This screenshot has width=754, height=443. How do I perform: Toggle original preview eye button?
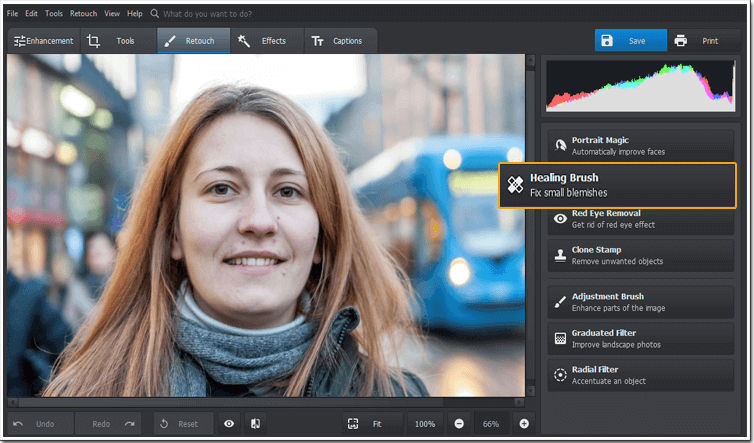229,424
